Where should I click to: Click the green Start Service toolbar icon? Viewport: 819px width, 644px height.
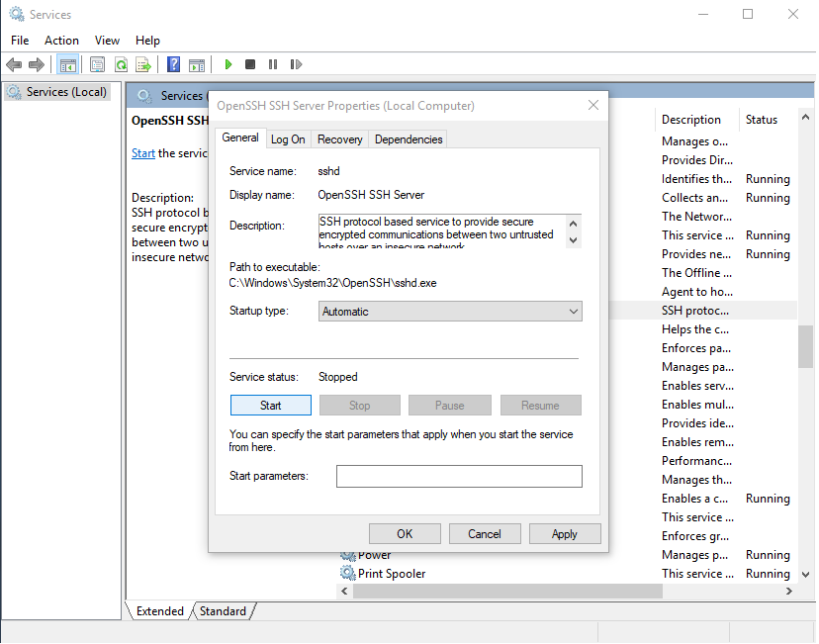click(x=227, y=64)
